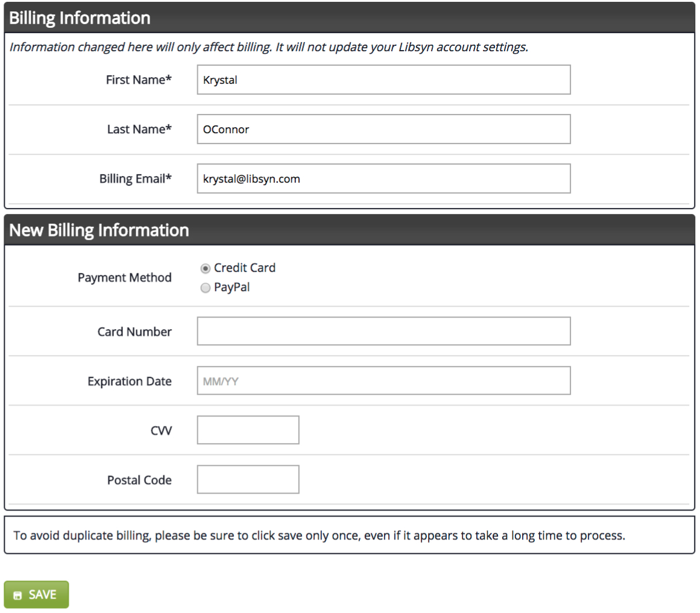Click the Card Number input box
The height and width of the screenshot is (613, 700).
(x=383, y=331)
